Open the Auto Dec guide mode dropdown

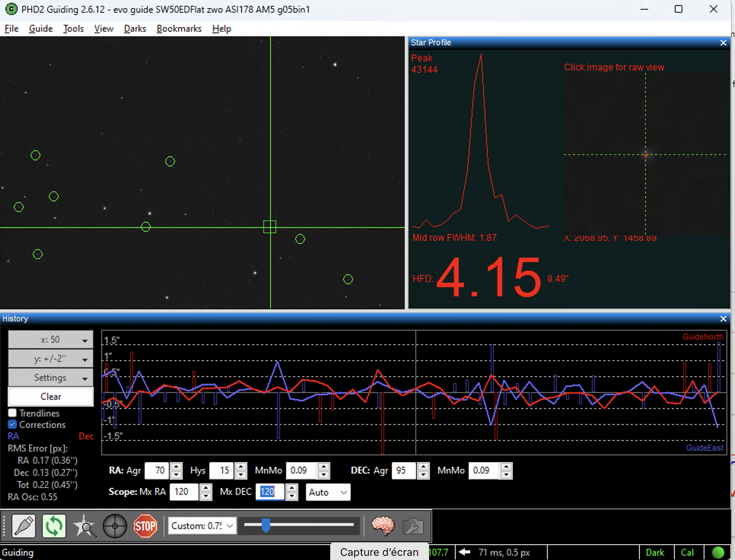click(x=328, y=492)
